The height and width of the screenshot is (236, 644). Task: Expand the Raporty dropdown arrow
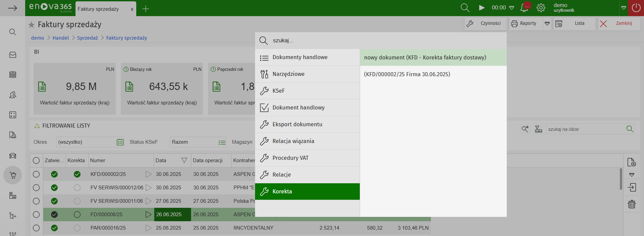(547, 23)
